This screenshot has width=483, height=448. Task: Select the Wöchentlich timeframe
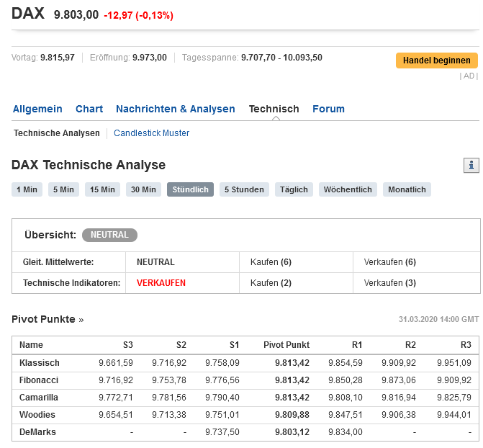pyautogui.click(x=348, y=189)
